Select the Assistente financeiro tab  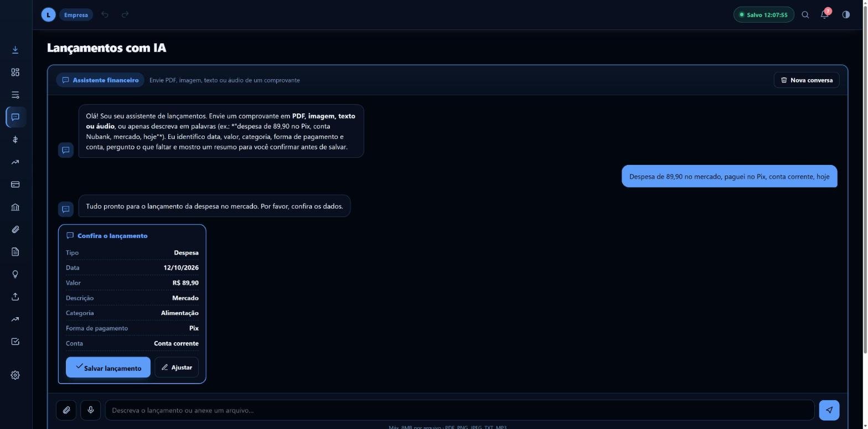pos(100,80)
